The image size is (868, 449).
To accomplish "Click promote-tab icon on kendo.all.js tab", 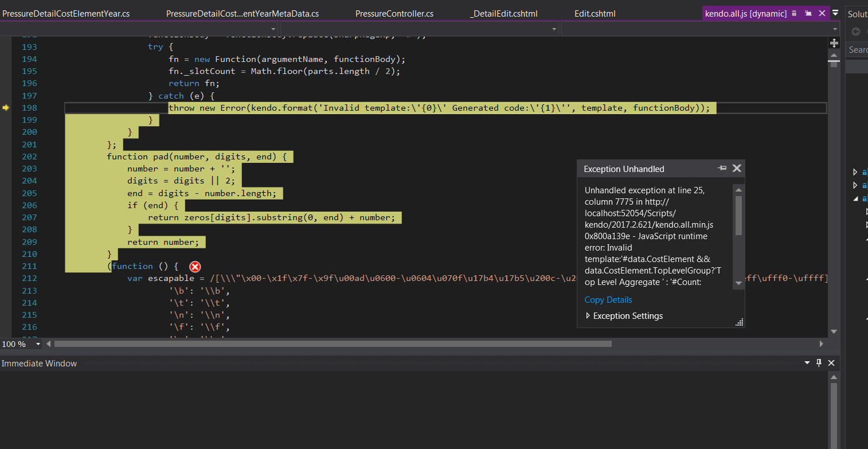I will 808,13.
